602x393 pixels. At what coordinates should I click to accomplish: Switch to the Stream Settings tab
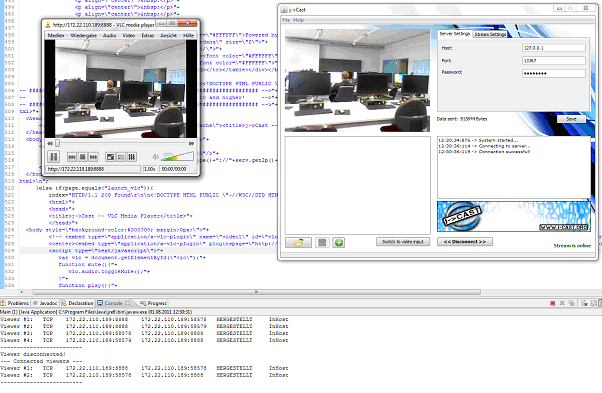(490, 34)
